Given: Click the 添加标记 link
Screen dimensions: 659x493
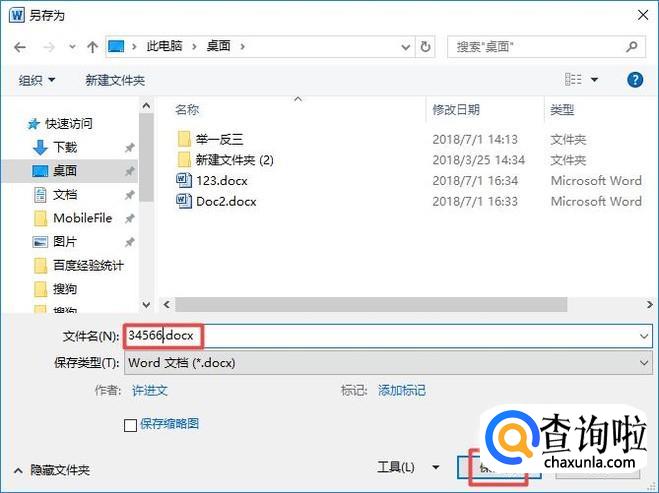Looking at the screenshot, I should 402,390.
